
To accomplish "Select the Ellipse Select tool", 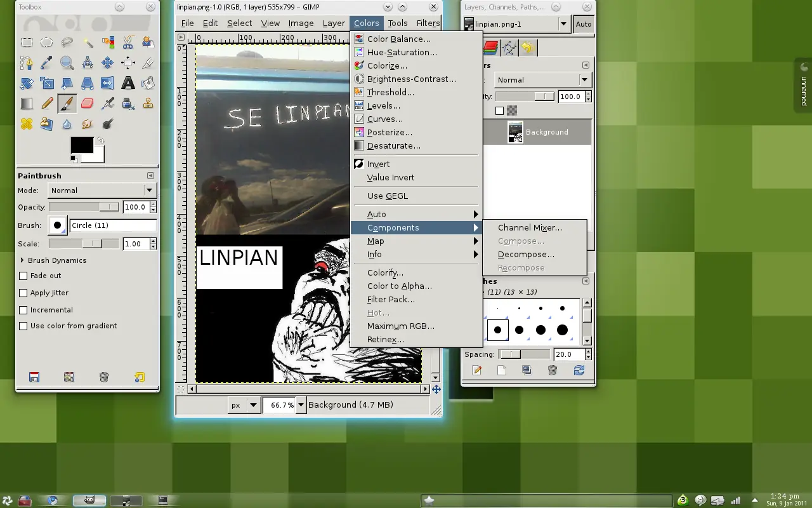I will tap(47, 43).
